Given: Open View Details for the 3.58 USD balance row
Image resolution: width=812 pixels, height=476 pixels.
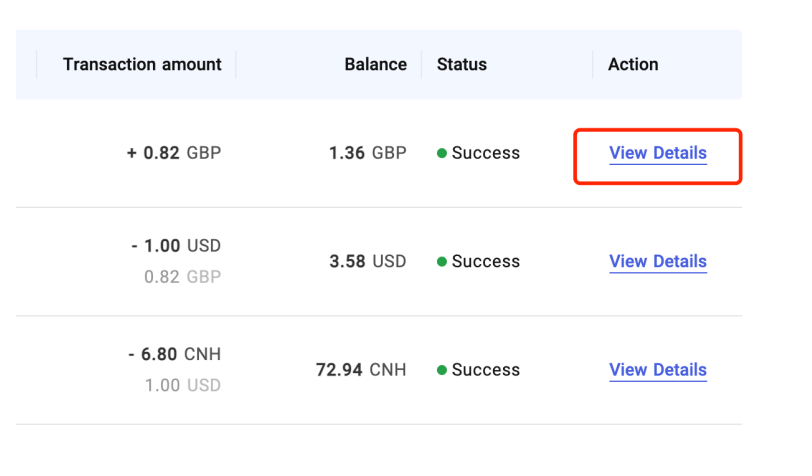Looking at the screenshot, I should click(657, 262).
